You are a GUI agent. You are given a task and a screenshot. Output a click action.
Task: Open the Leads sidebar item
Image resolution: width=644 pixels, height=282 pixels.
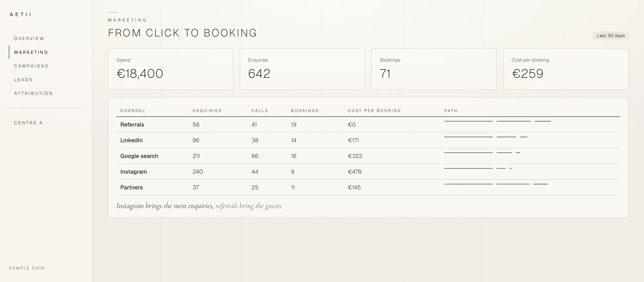(24, 80)
